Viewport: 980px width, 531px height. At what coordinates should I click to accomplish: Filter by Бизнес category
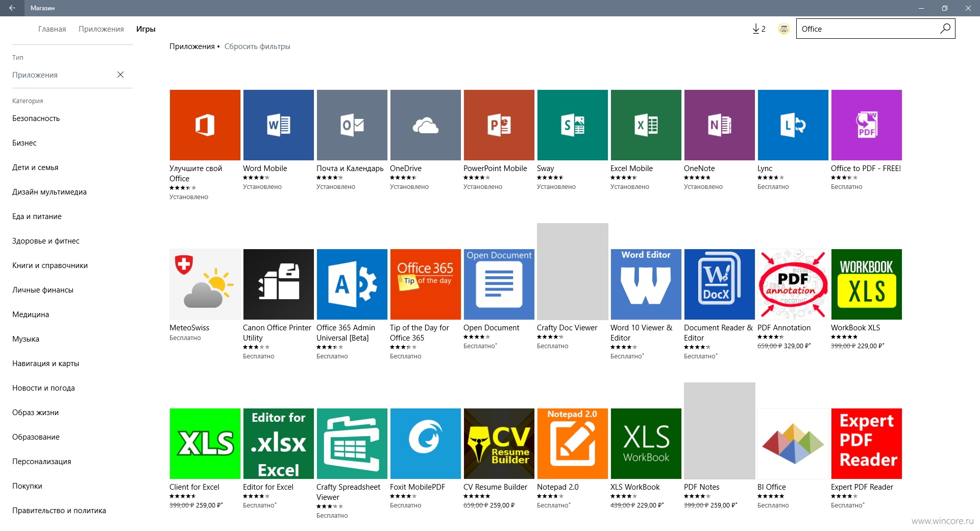point(24,143)
